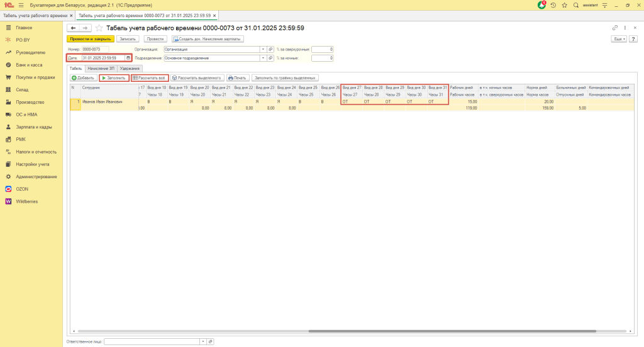644x347 pixels.
Task: Switch to the Удержания tab
Action: (130, 68)
